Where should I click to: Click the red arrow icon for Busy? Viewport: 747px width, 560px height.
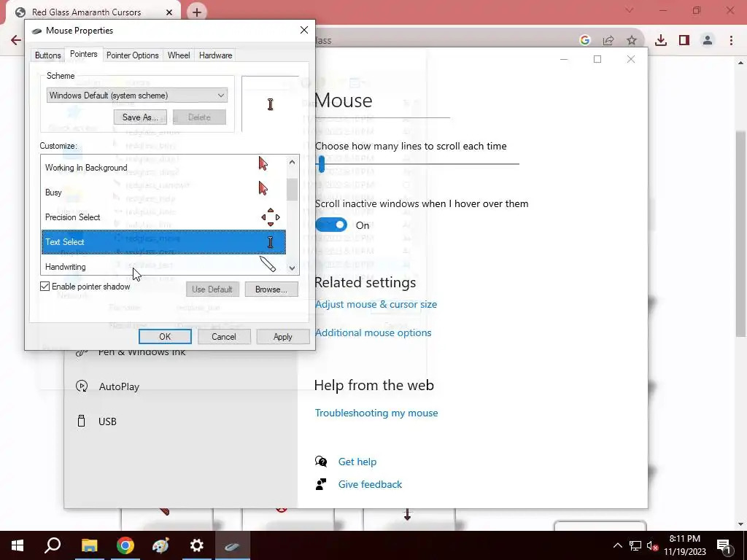(263, 189)
